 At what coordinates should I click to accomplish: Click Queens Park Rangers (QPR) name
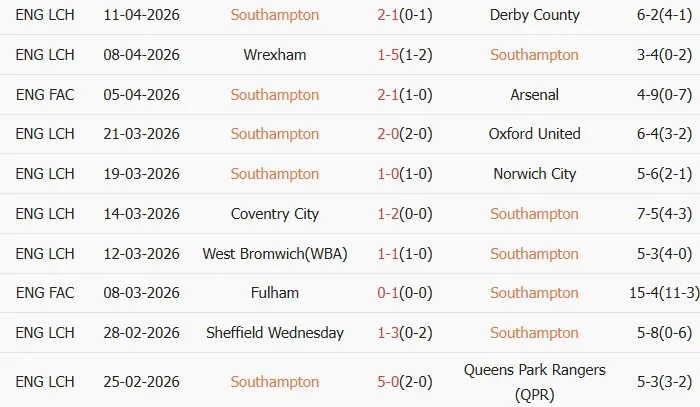coord(534,380)
